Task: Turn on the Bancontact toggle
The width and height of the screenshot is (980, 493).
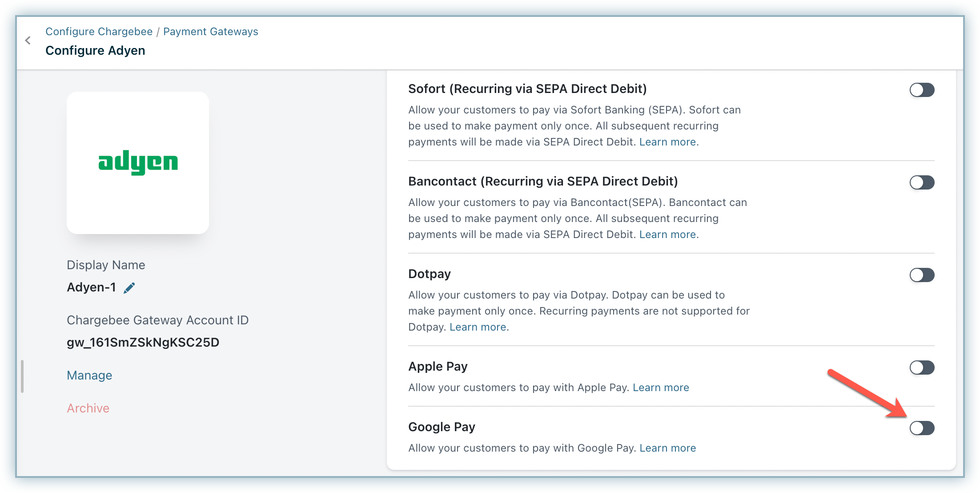Action: pyautogui.click(x=922, y=182)
